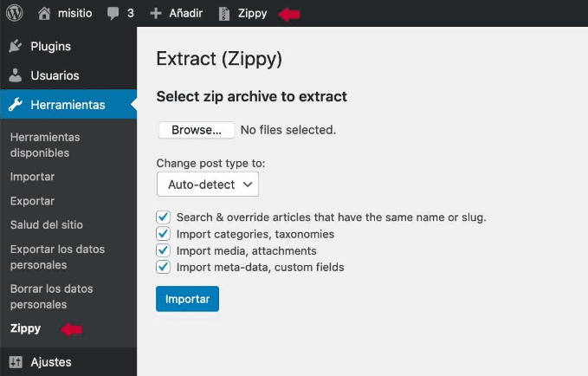The height and width of the screenshot is (376, 588).
Task: Open the WordPress logo menu
Action: [14, 13]
